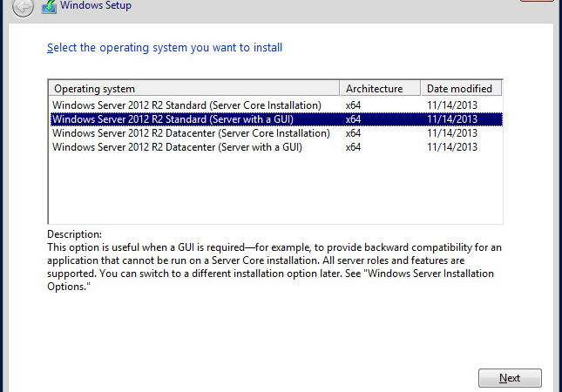Click the Windows Setup title text
562x392 pixels.
click(x=96, y=5)
